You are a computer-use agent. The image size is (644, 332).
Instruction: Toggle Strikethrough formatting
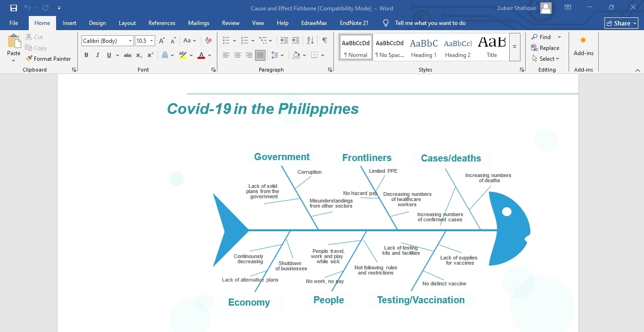click(128, 55)
